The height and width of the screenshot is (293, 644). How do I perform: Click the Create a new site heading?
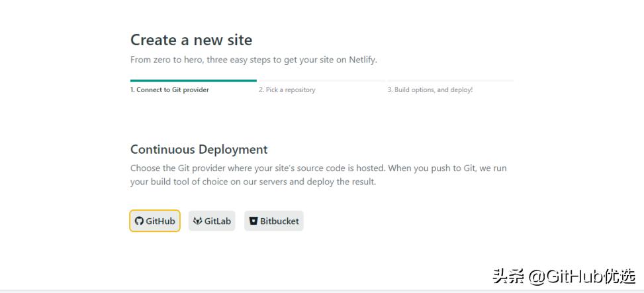[191, 40]
